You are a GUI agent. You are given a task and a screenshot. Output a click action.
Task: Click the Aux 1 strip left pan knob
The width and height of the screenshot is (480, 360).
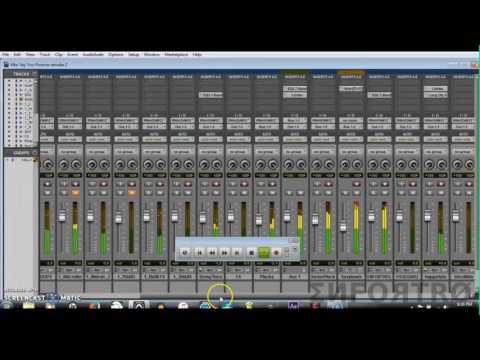289,164
